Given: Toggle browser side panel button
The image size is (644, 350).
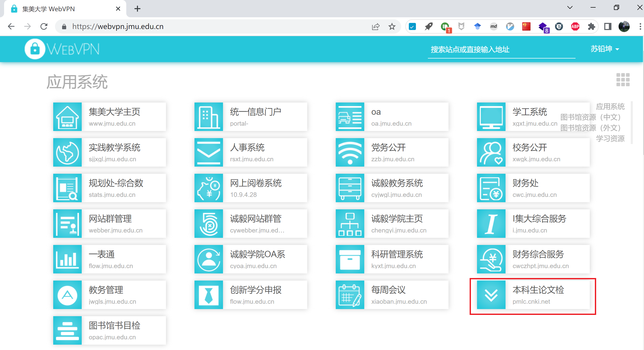Looking at the screenshot, I should pos(608,26).
